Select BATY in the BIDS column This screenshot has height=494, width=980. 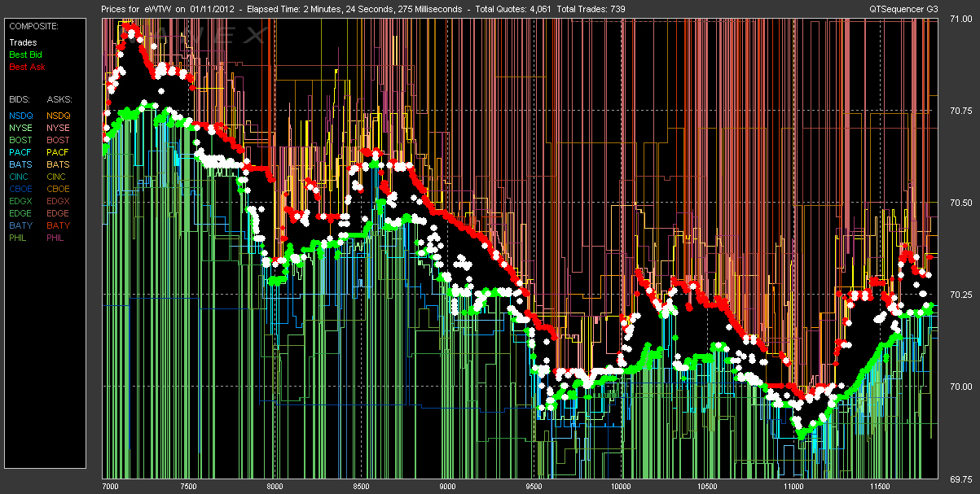point(21,225)
